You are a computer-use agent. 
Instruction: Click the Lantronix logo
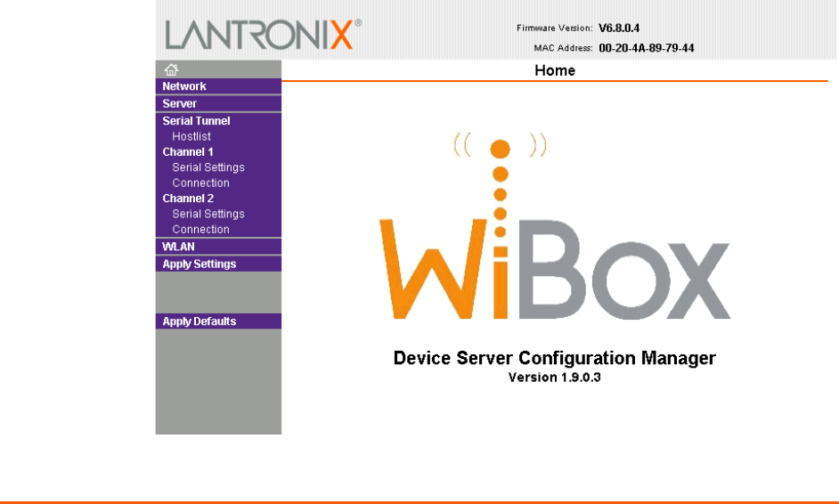coord(263,34)
